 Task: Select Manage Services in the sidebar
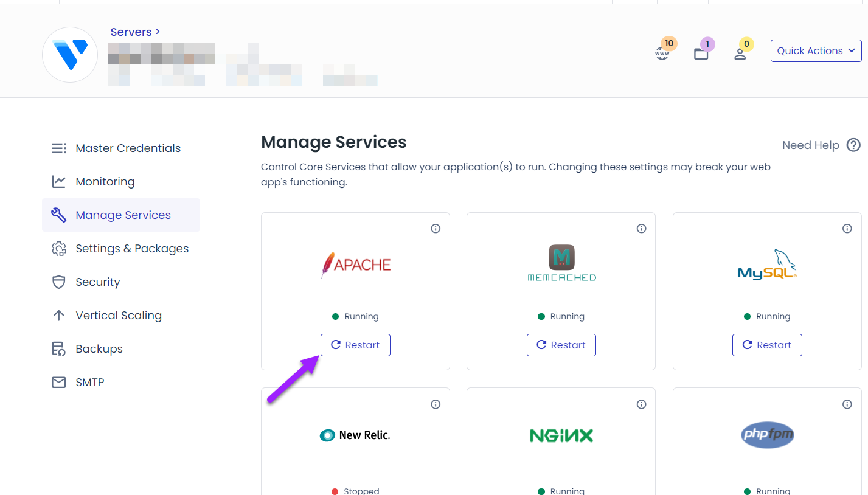pos(121,215)
